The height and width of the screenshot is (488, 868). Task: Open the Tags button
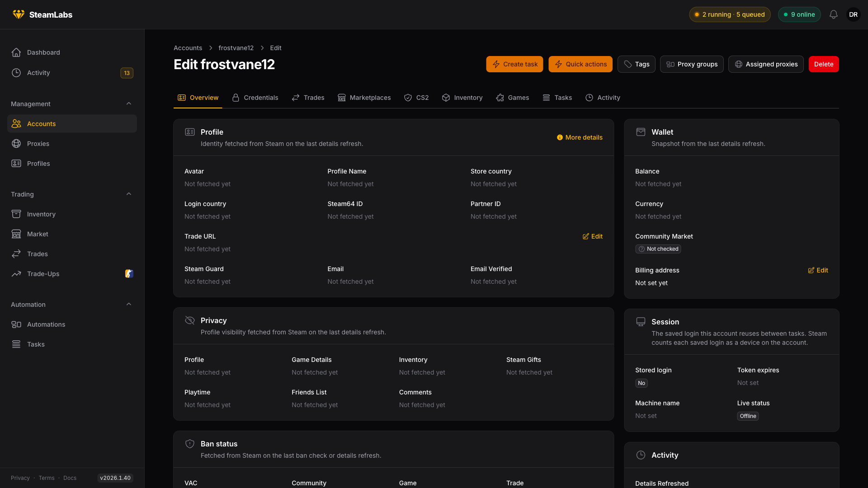[636, 64]
